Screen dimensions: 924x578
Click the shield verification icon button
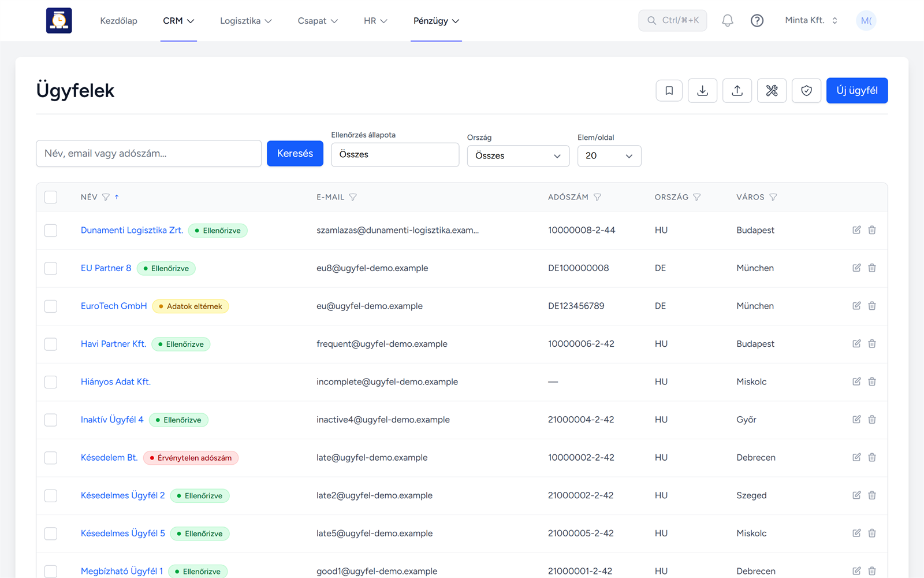pos(807,91)
